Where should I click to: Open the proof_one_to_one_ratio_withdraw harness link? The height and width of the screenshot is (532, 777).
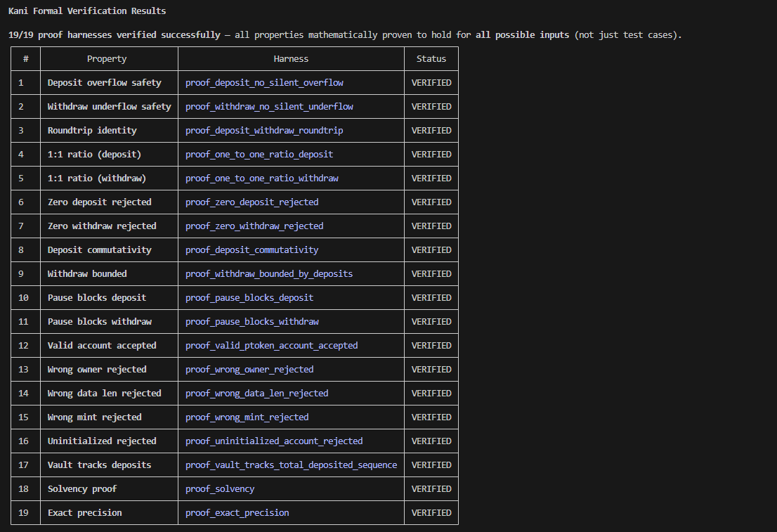point(261,178)
